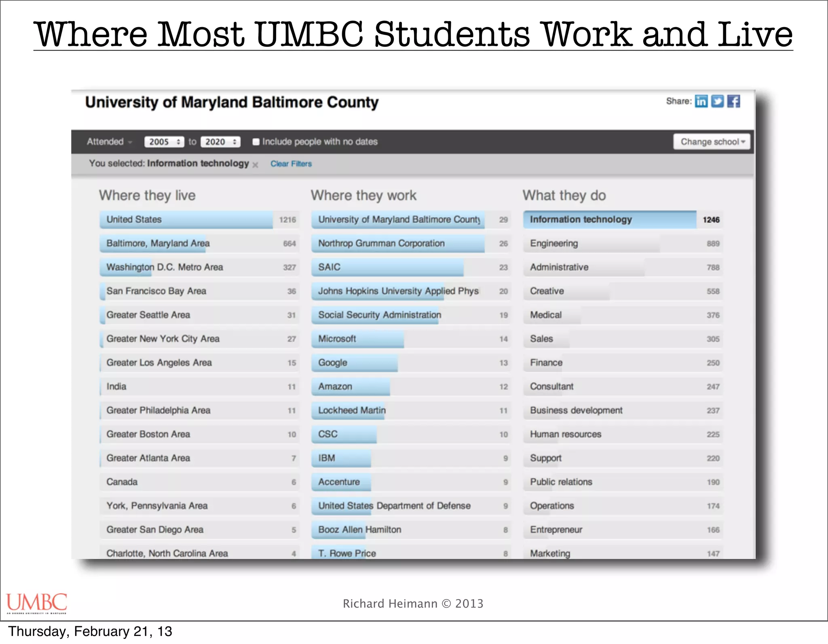Open the Attended dropdown

tap(109, 141)
